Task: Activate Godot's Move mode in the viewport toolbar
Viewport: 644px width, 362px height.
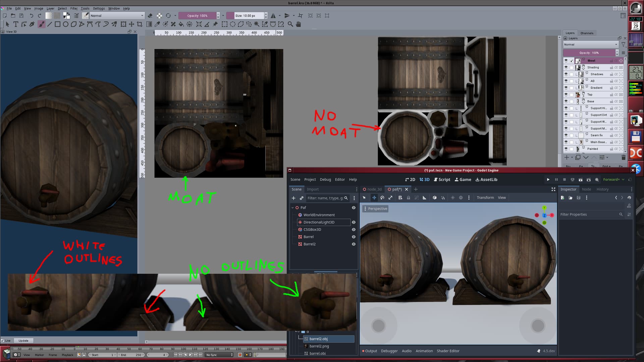Action: (x=374, y=197)
